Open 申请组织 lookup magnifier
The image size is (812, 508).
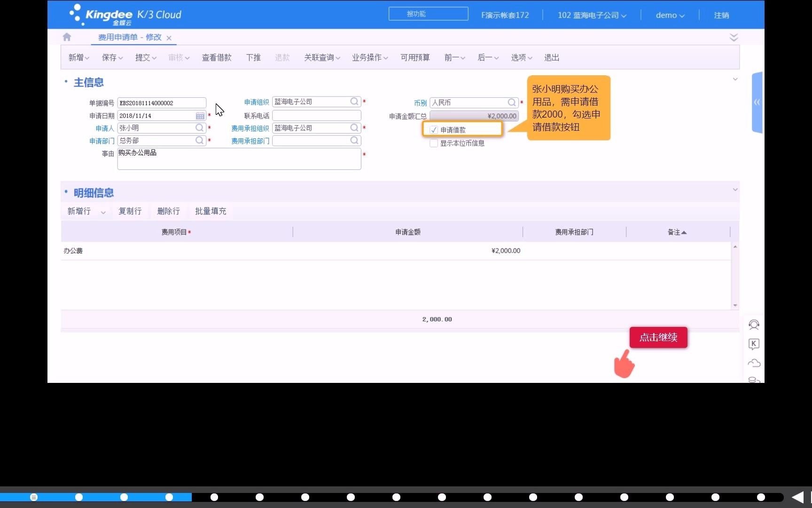tap(355, 102)
